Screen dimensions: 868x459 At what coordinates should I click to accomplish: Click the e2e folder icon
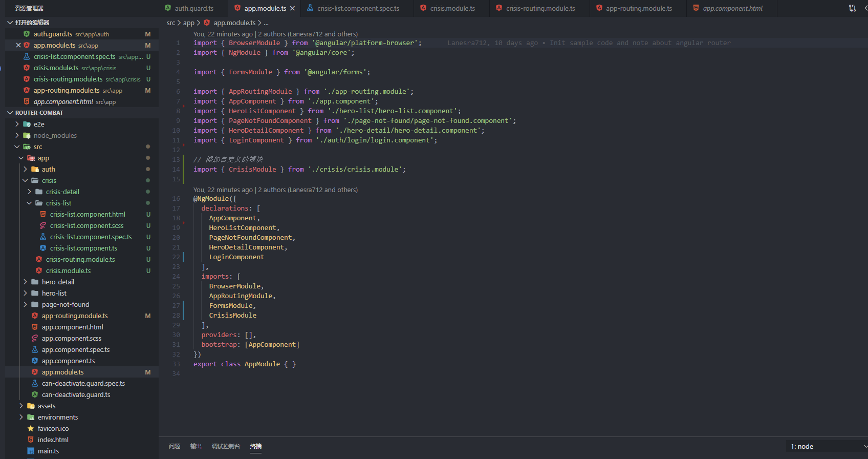27,124
